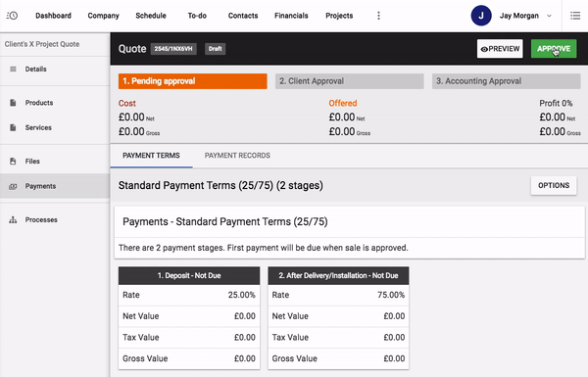588x377 pixels.
Task: Go to Payments in the sidebar
Action: [x=55, y=186]
